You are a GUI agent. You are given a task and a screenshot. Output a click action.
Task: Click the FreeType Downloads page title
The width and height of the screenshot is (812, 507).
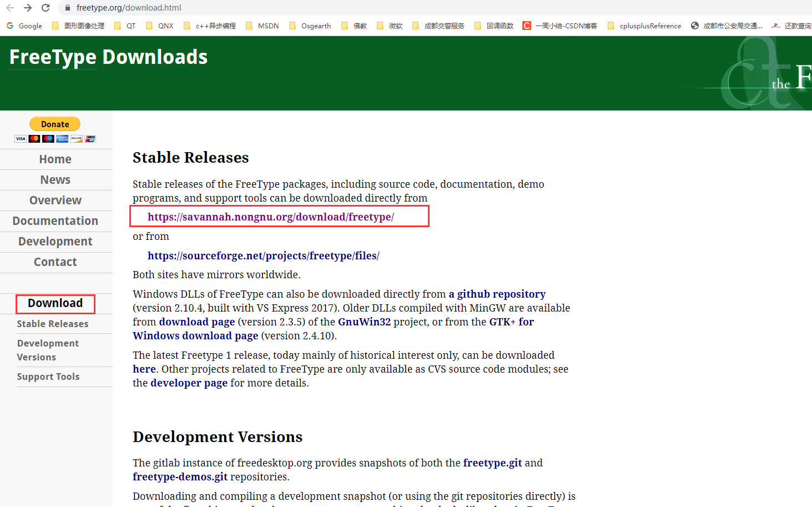109,57
